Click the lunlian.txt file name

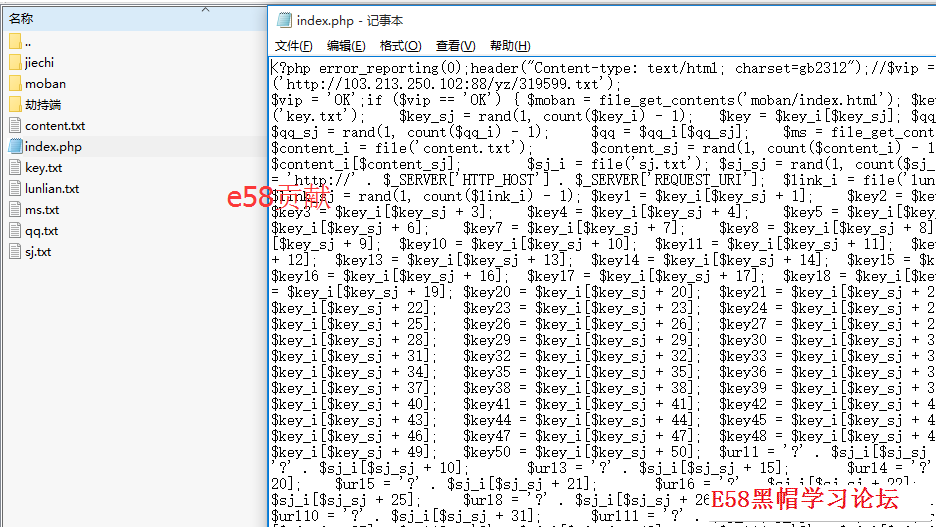(52, 189)
